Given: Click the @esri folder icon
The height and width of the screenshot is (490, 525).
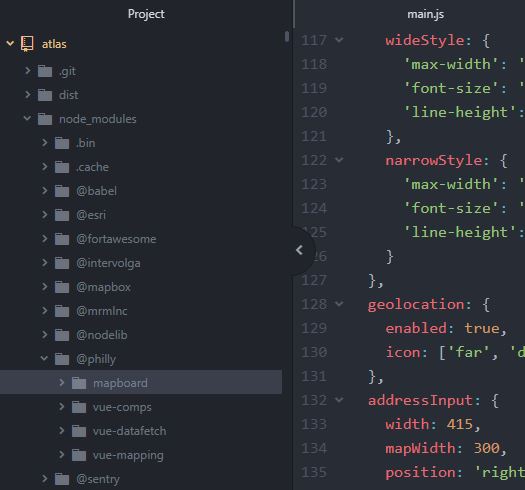Looking at the screenshot, I should 62,215.
